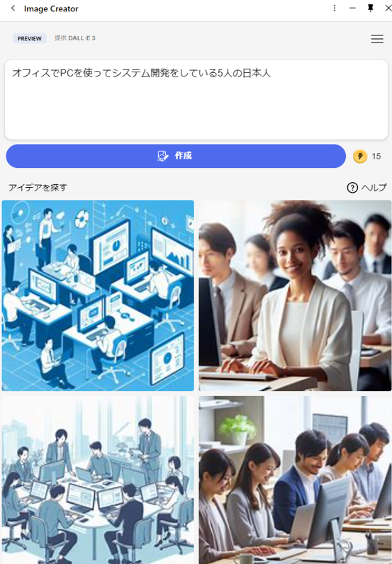392x564 pixels.
Task: Close the Image Creator panel
Action: tap(388, 9)
